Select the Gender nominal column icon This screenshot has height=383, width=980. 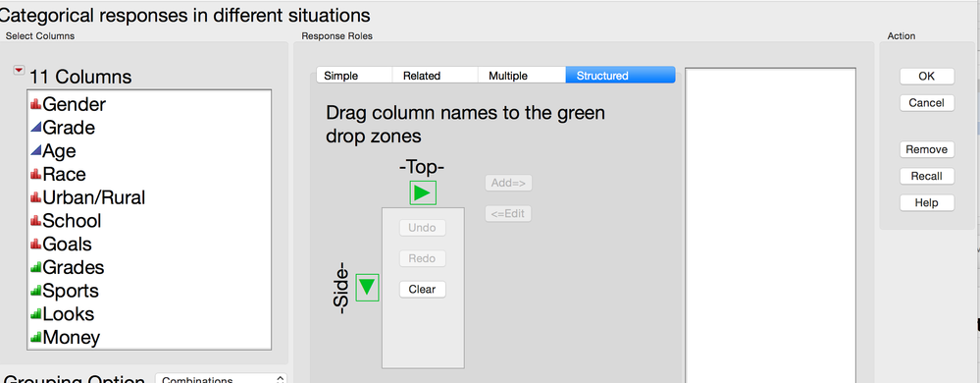[35, 104]
